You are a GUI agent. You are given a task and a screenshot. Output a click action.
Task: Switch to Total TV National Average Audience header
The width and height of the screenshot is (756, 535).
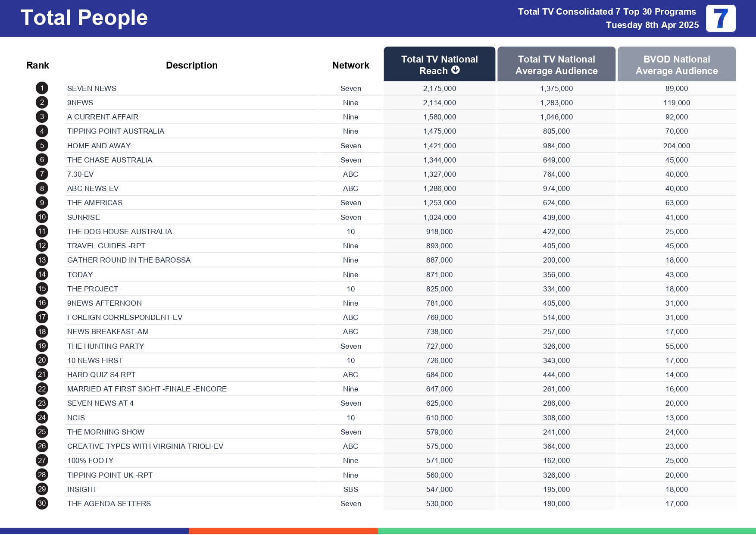(556, 65)
